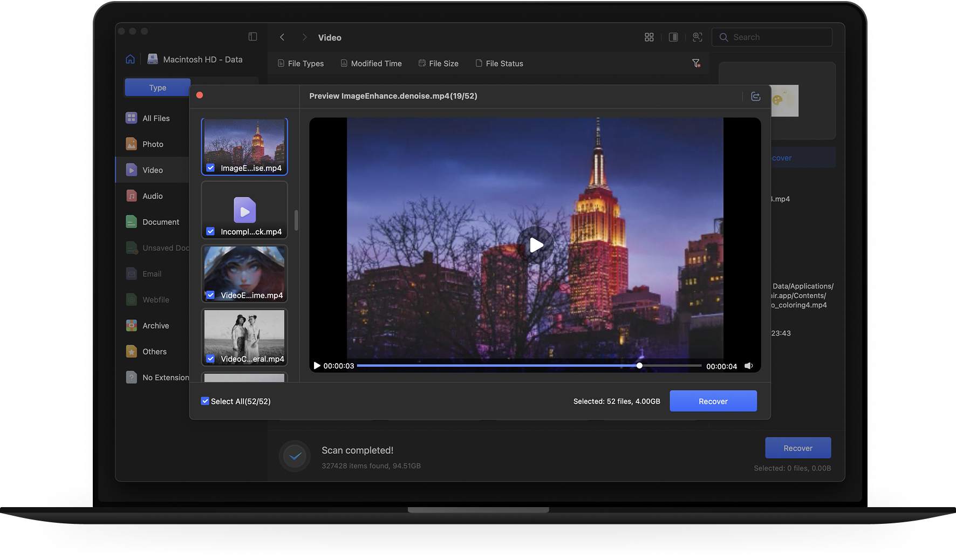Open the Others category
This screenshot has height=560, width=956.
pyautogui.click(x=146, y=351)
